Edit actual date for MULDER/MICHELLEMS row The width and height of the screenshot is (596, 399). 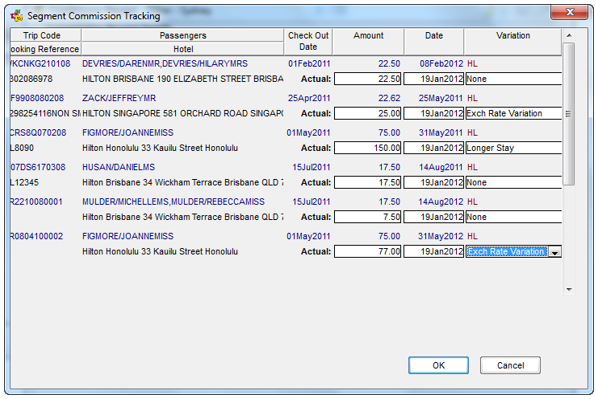(434, 217)
